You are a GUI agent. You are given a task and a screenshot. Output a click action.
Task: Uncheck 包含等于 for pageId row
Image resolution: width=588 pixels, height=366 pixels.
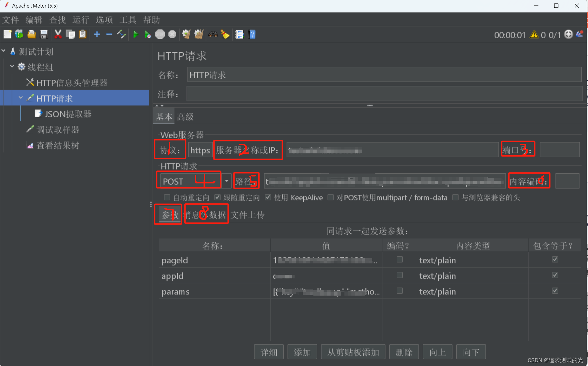coord(555,259)
